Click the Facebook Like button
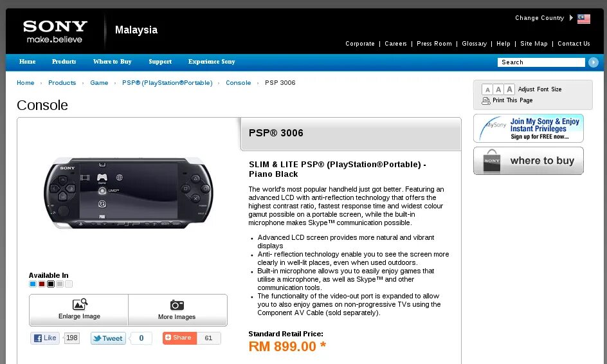The width and height of the screenshot is (607, 364). [x=45, y=338]
